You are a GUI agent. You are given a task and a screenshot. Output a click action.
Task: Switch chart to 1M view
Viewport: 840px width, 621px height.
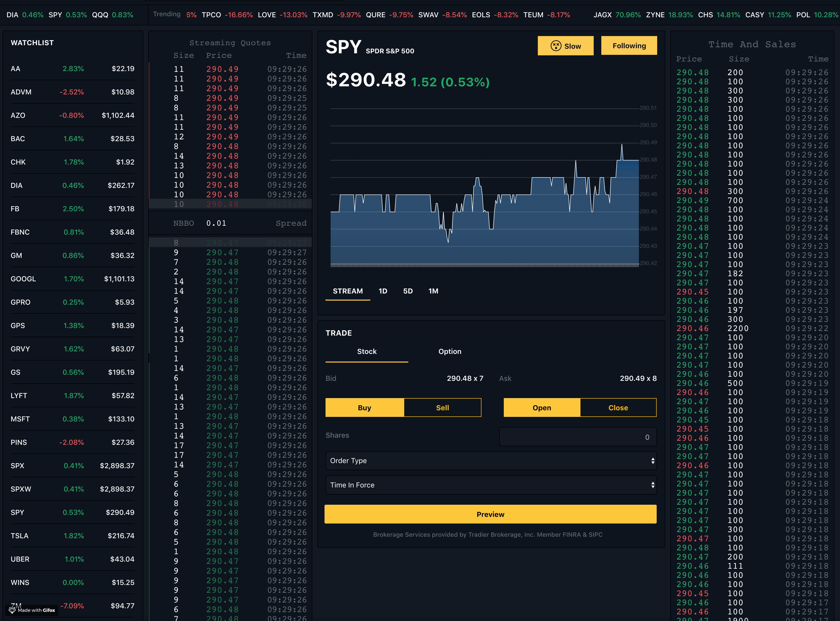coord(433,291)
